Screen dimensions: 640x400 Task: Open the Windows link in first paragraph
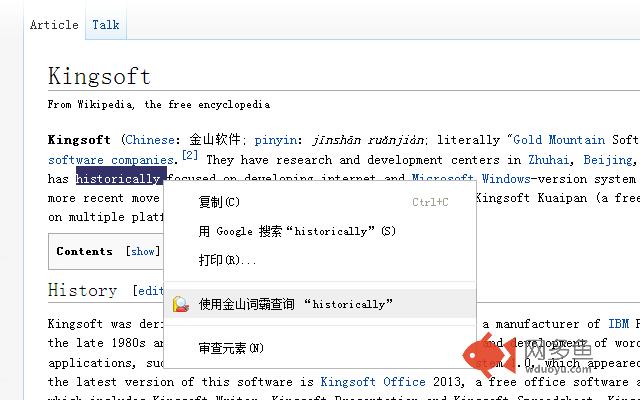(x=506, y=179)
